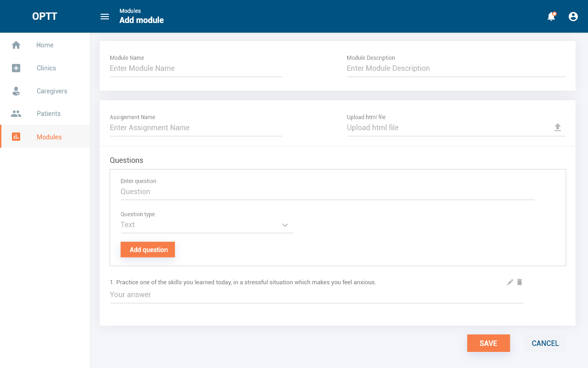Focus the Module Name input field

pos(196,69)
